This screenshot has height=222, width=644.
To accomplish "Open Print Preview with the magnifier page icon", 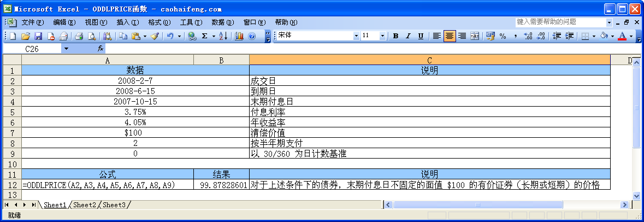I will [x=92, y=36].
